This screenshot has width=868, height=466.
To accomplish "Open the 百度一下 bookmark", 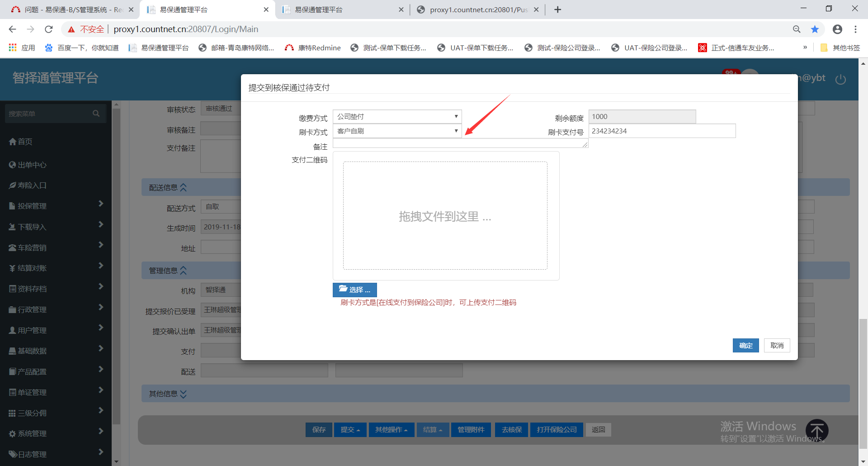I will pyautogui.click(x=82, y=48).
